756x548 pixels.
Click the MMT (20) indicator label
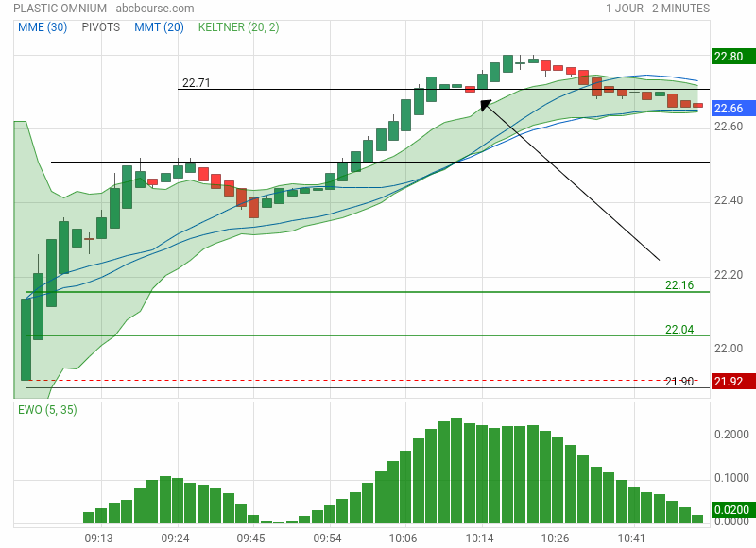pos(159,27)
